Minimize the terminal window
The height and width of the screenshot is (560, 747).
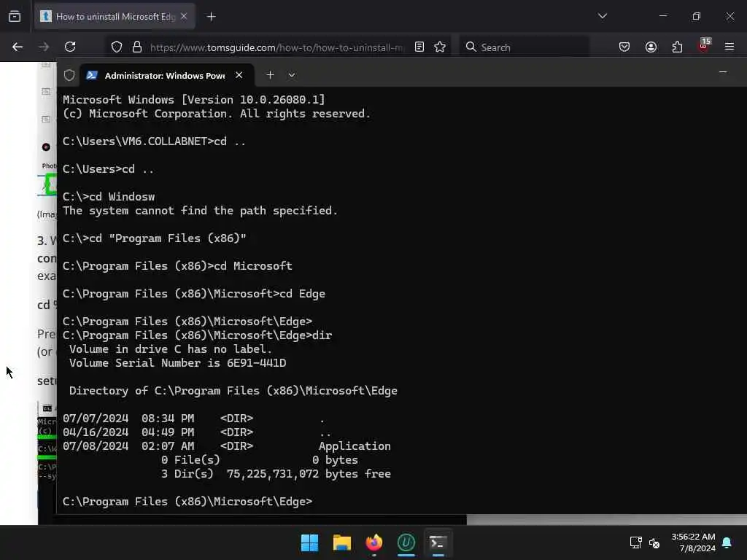[723, 72]
